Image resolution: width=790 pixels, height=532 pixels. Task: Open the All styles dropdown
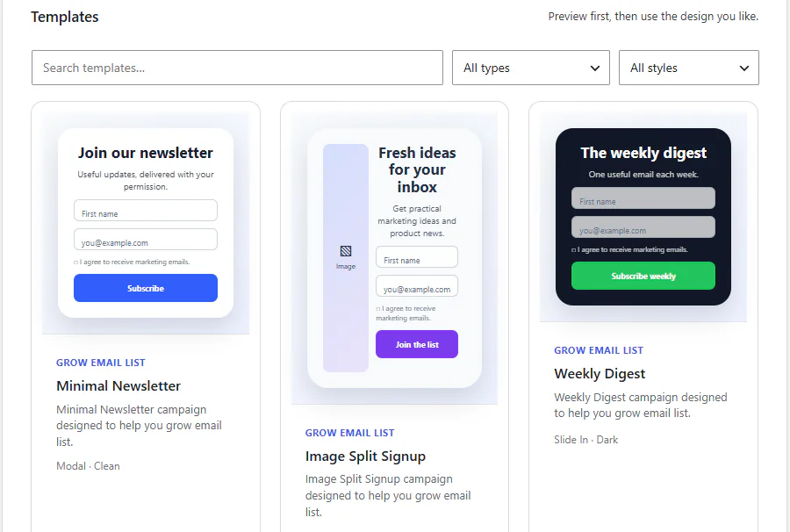click(x=689, y=68)
